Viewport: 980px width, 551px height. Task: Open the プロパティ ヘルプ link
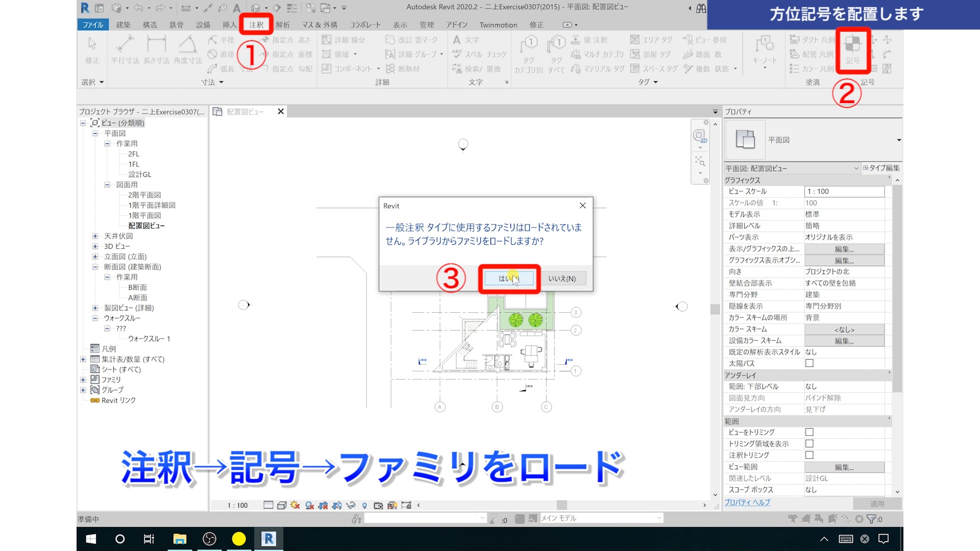(x=747, y=503)
